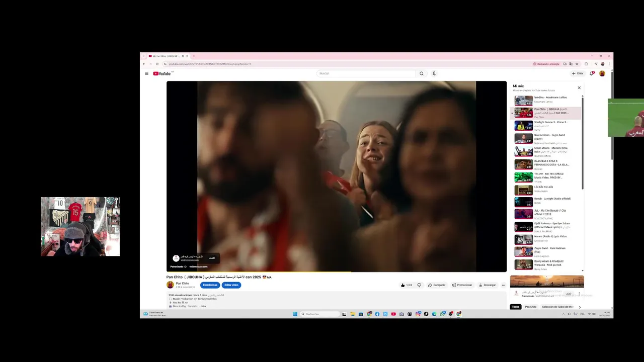Bookmark this page with star icon
644x362 pixels.
tap(577, 64)
